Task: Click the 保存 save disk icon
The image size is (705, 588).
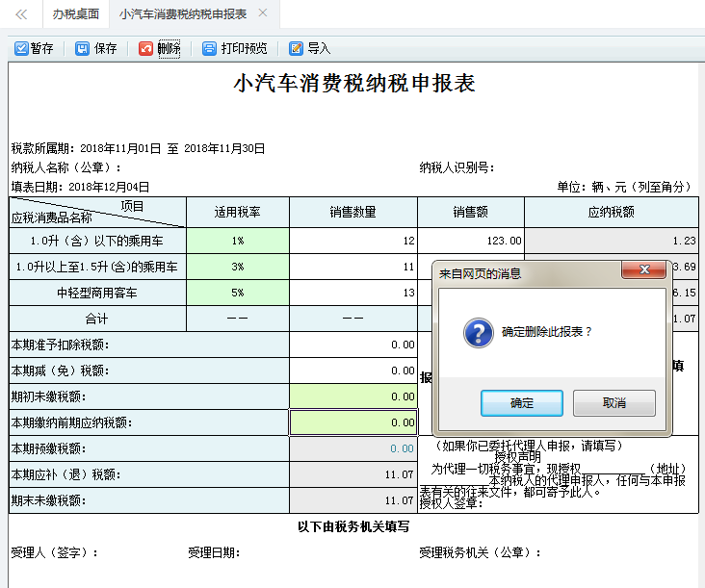Action: coord(82,48)
